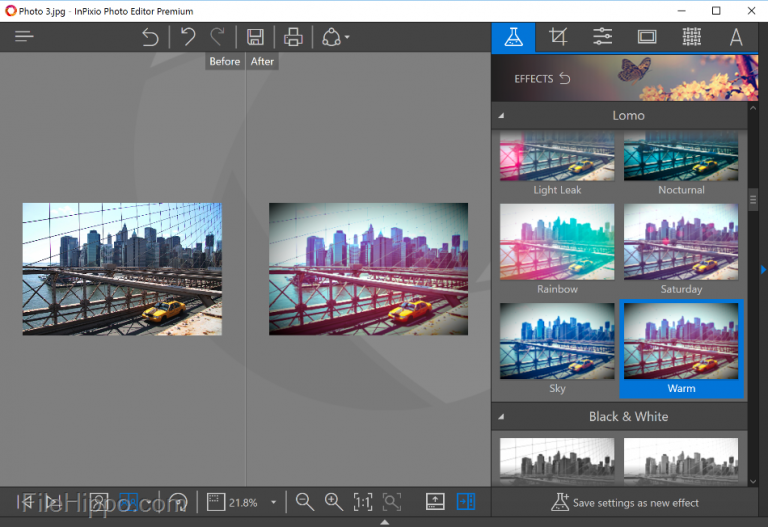Viewport: 768px width, 527px height.
Task: Open the Textures grid icon
Action: pyautogui.click(x=692, y=37)
